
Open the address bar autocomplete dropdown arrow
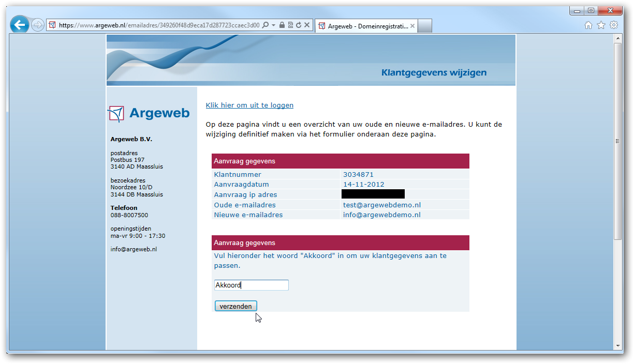coord(273,25)
